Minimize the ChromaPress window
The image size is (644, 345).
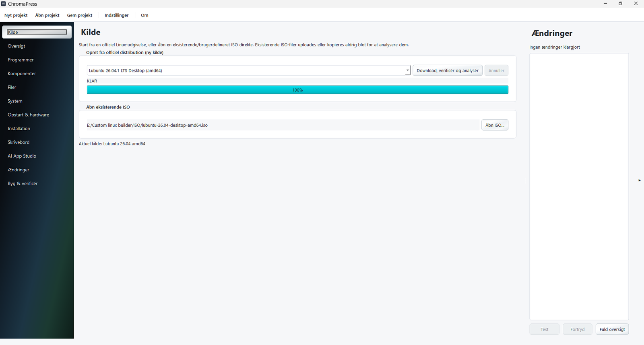605,4
